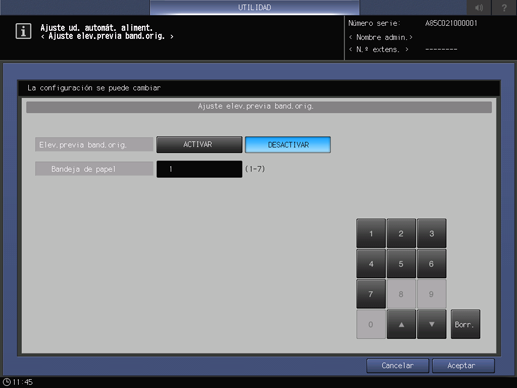Click the Cancelar button

tap(397, 366)
